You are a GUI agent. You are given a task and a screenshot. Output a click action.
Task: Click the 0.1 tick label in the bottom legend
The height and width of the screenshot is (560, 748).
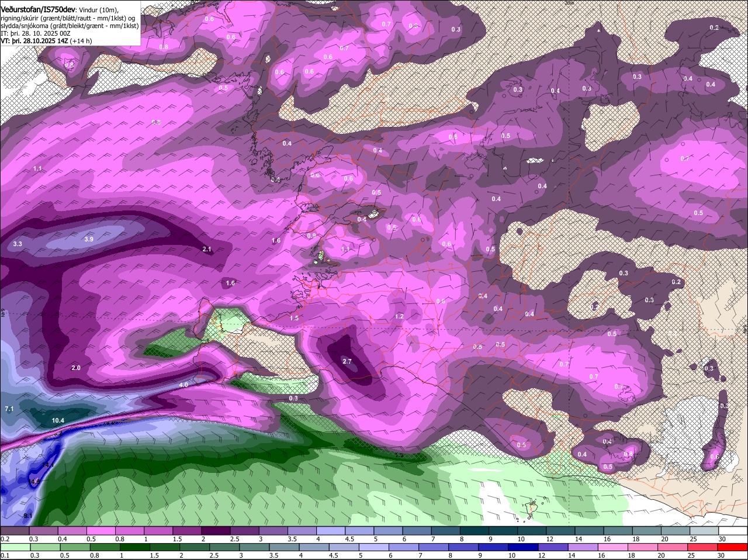(x=5, y=555)
